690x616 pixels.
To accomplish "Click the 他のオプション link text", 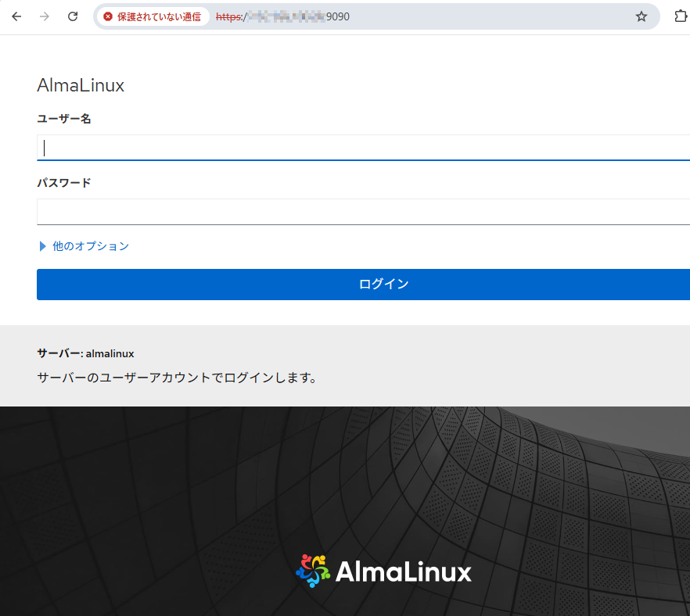I will point(91,246).
